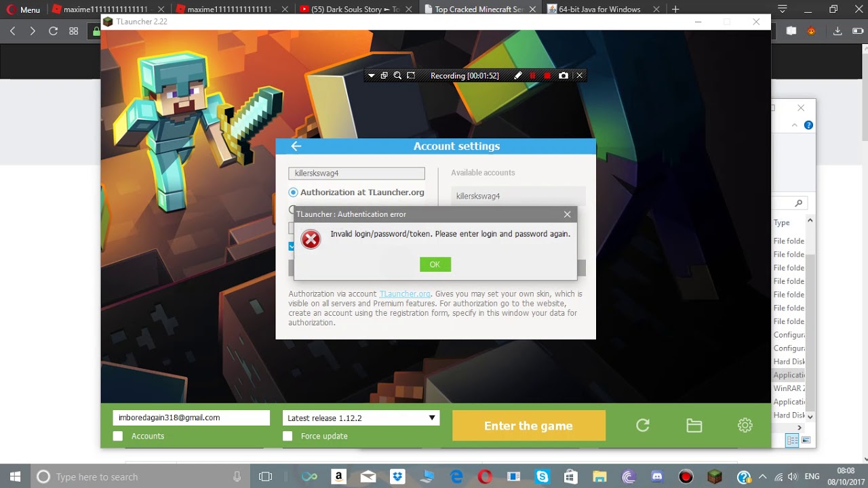Open Amazon from the taskbar
The width and height of the screenshot is (868, 488).
[338, 476]
